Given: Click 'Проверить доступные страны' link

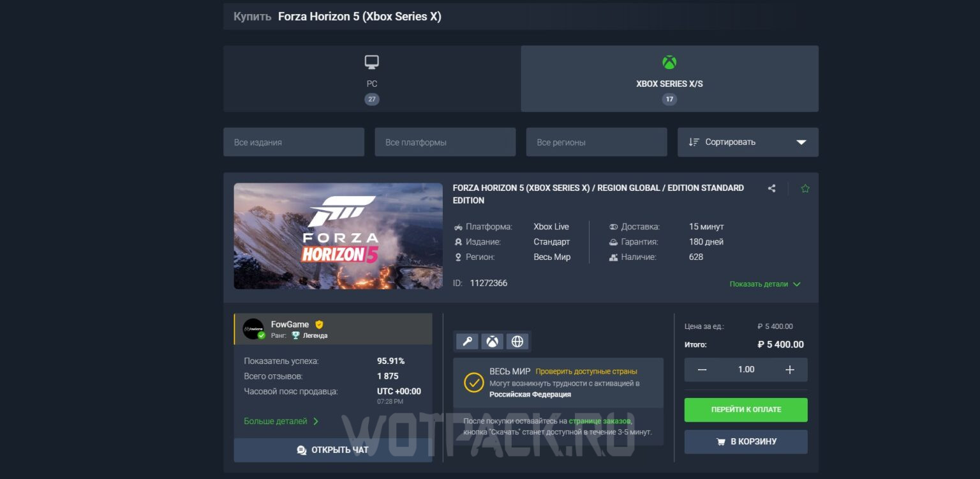Looking at the screenshot, I should click(586, 372).
